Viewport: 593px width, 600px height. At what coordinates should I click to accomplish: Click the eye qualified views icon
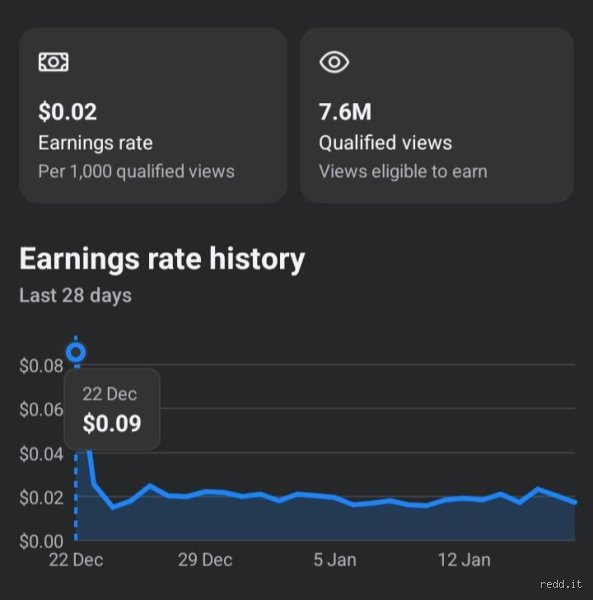pyautogui.click(x=334, y=62)
